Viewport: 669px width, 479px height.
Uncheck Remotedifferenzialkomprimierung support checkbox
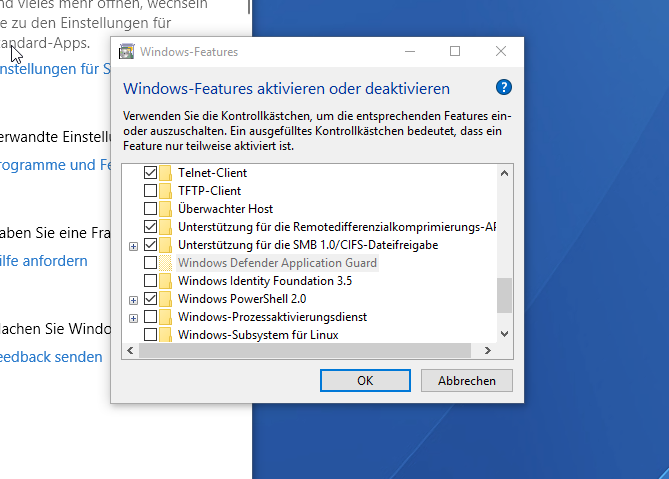click(x=150, y=227)
